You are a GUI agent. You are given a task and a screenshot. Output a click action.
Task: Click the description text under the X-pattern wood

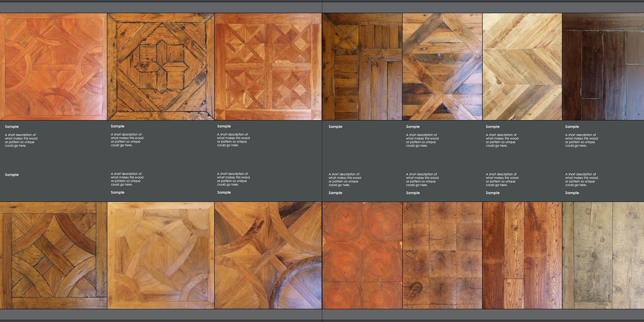tap(422, 140)
